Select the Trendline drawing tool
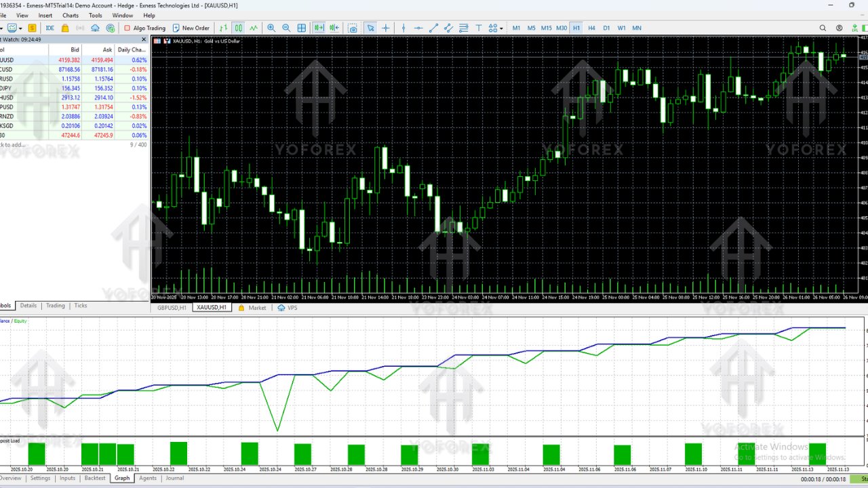Viewport: 868px width, 488px height. (x=434, y=28)
